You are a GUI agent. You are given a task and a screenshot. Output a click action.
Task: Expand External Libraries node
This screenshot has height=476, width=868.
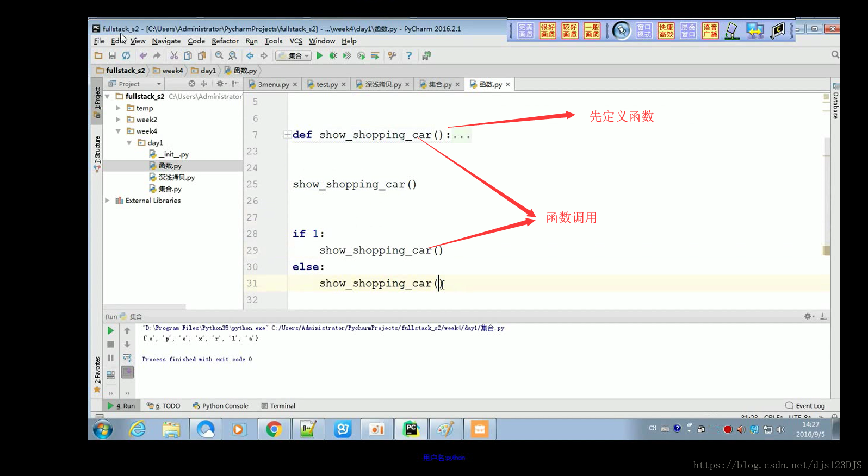[x=107, y=200]
